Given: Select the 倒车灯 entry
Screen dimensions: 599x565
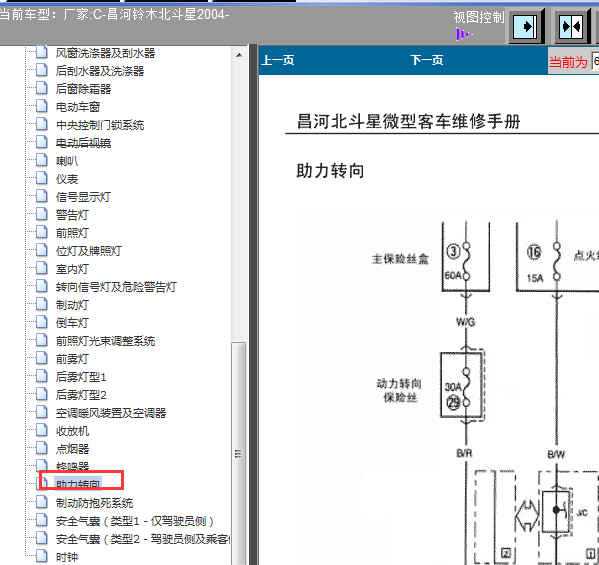Looking at the screenshot, I should (72, 322).
